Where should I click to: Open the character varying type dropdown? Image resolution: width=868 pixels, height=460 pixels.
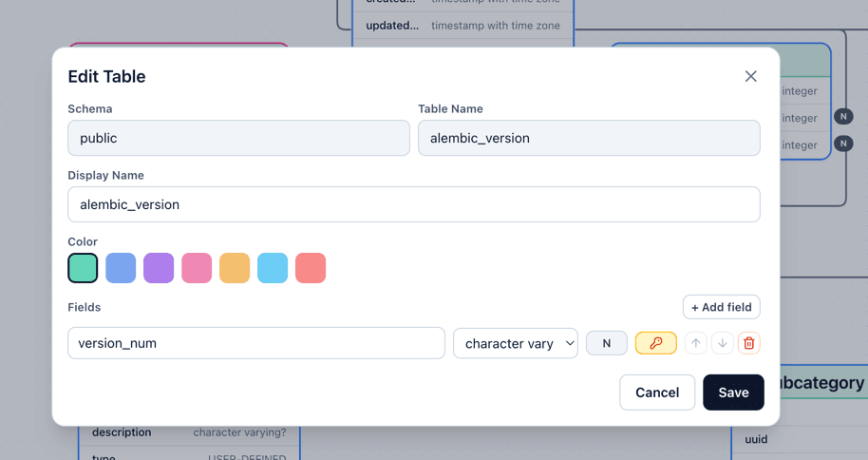point(516,343)
